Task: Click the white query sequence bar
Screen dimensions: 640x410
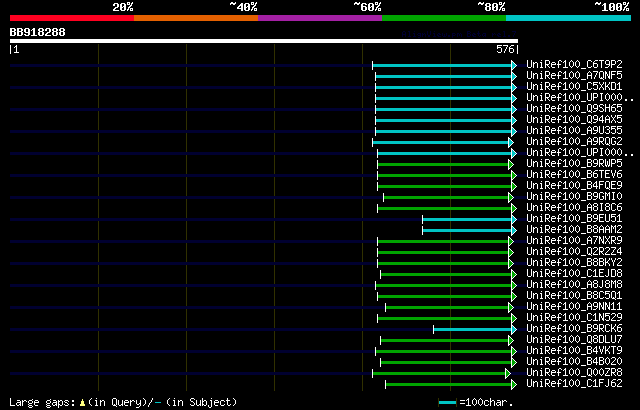Action: click(264, 41)
